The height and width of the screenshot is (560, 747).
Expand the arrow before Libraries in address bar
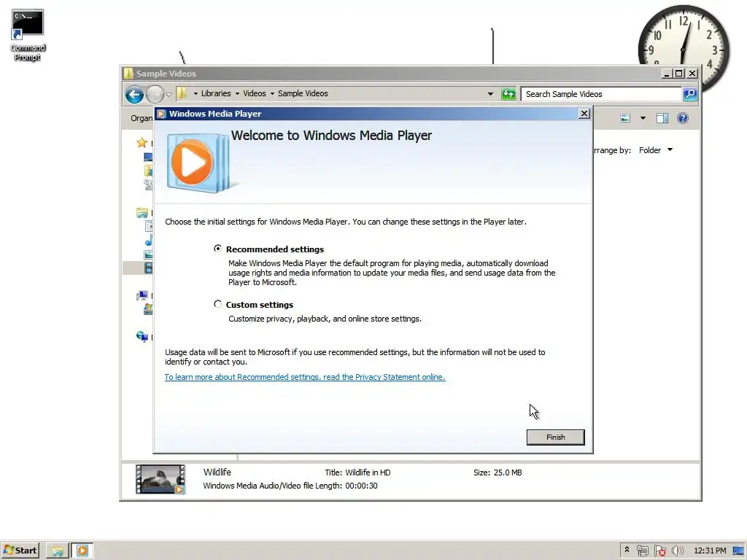coord(196,94)
